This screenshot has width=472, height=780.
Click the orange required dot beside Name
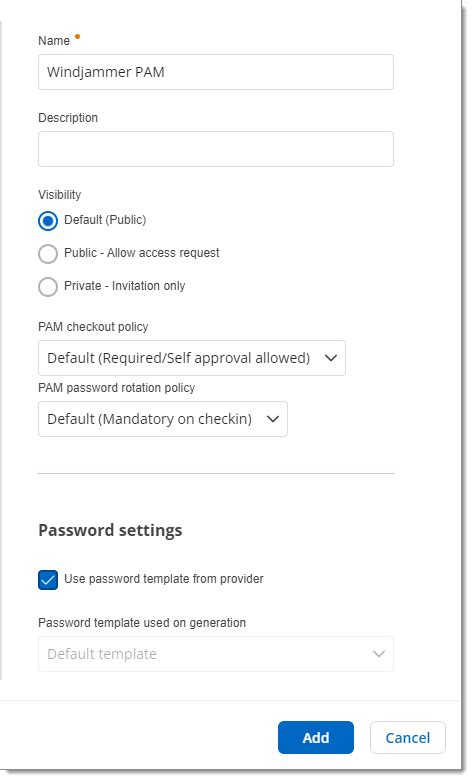click(77, 36)
